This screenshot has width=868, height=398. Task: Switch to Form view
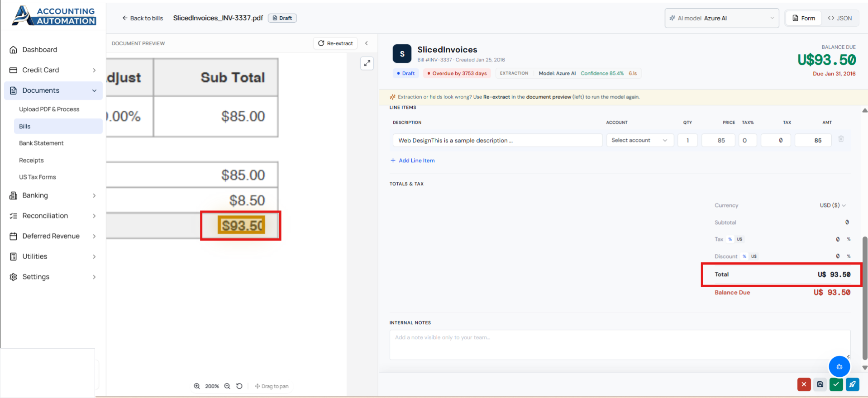tap(804, 18)
